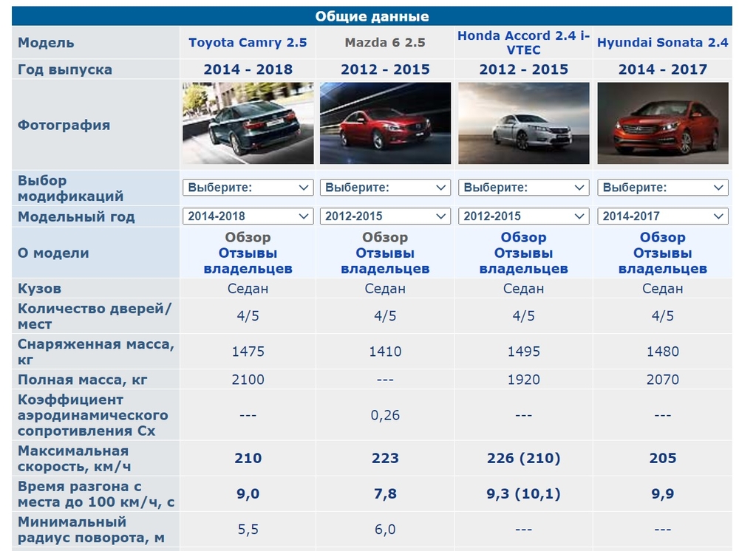The width and height of the screenshot is (756, 551).
Task: Click the 'Выбор модификаций' row label
Action: tap(70, 188)
